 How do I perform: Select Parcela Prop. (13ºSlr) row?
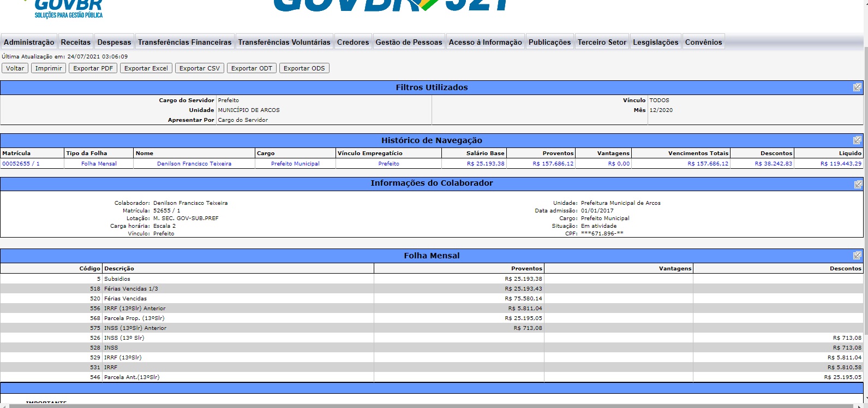[432, 318]
